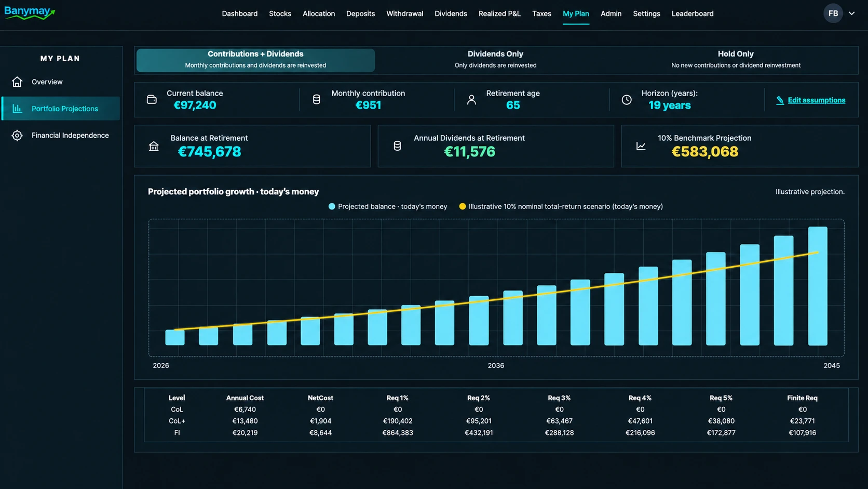This screenshot has height=489, width=868.
Task: Click the 2026 bar in the chart
Action: (175, 337)
